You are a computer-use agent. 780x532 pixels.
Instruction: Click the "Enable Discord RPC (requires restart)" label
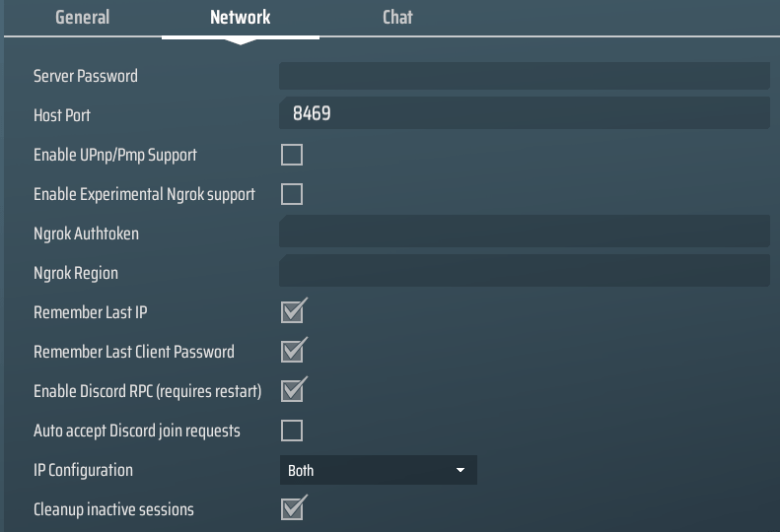tap(147, 391)
